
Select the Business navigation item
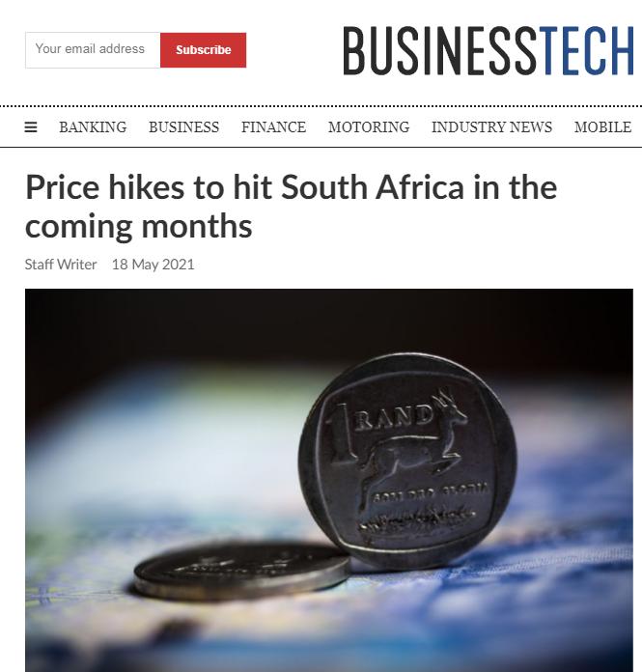(183, 127)
